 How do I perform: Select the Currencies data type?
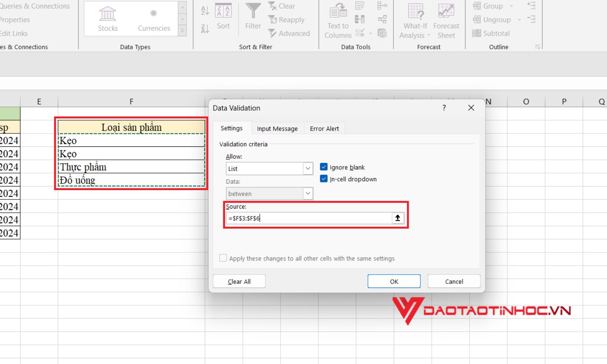154,18
